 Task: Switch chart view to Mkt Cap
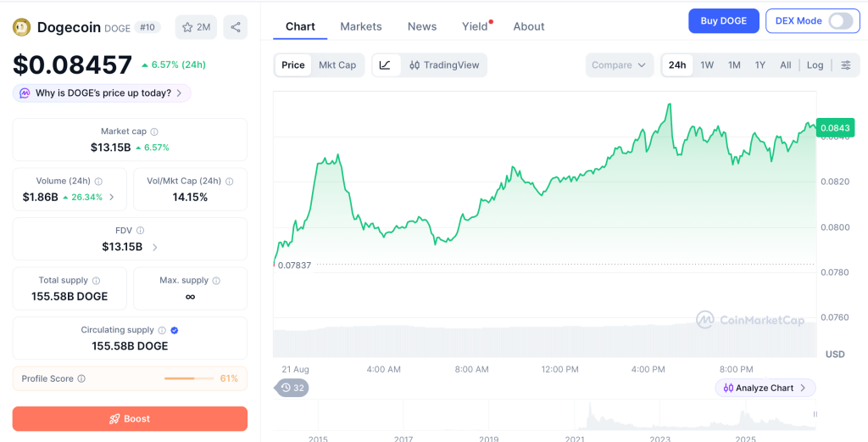point(337,64)
